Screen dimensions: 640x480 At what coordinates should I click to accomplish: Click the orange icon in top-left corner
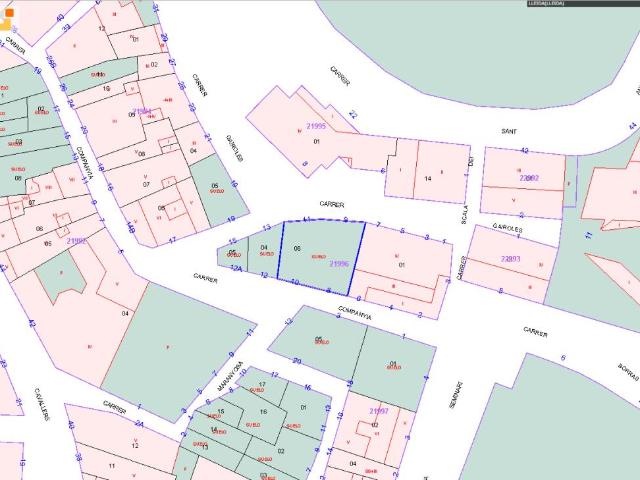(8, 13)
